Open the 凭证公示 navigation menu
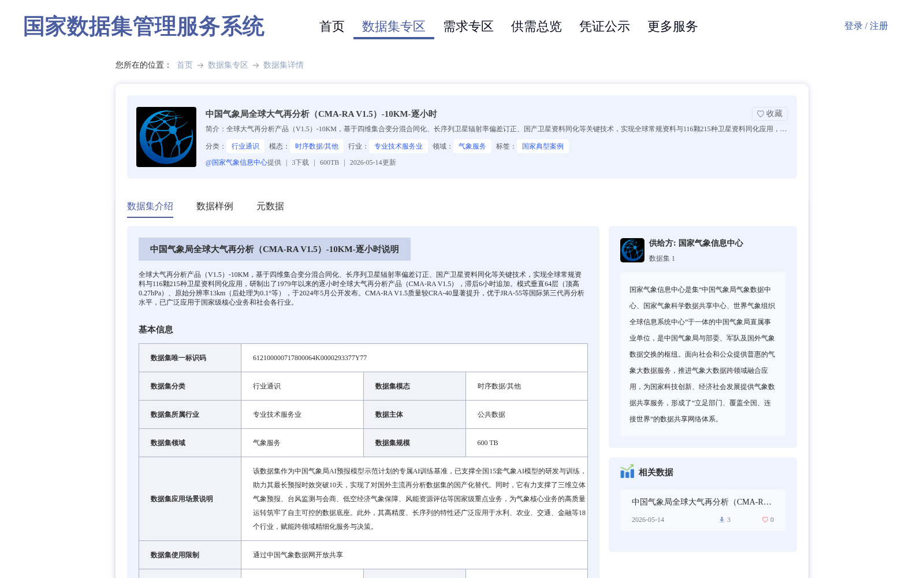 point(605,27)
